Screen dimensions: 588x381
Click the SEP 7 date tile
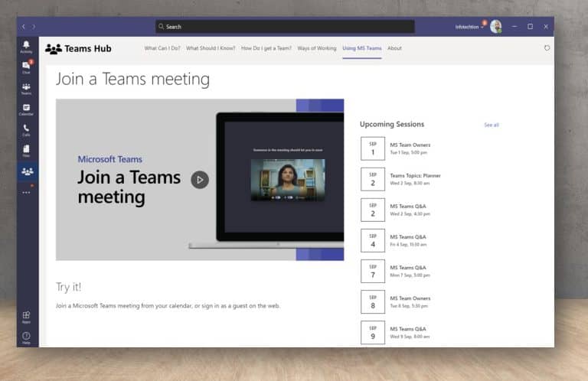tap(373, 272)
